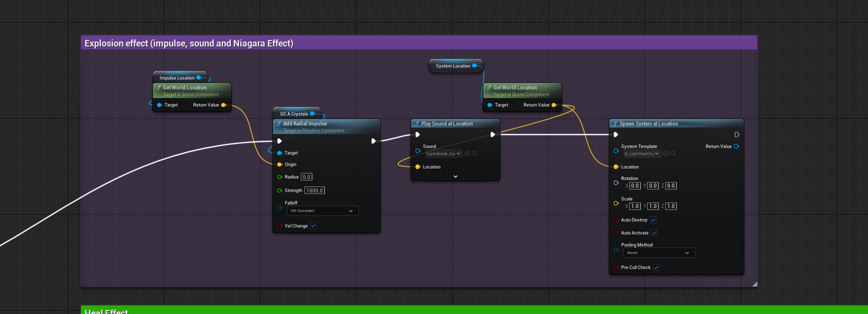This screenshot has height=314, width=868.
Task: Open the Sound asset dropdown
Action: point(444,153)
